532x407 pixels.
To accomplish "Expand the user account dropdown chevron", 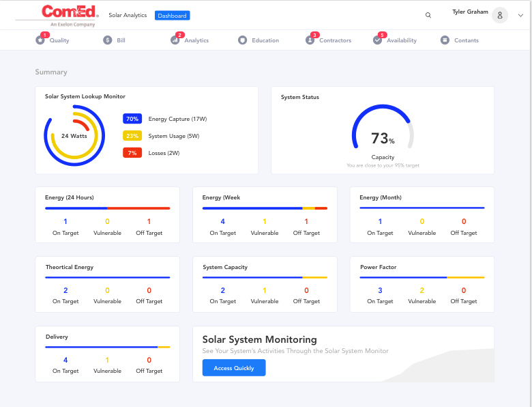I will coord(519,15).
